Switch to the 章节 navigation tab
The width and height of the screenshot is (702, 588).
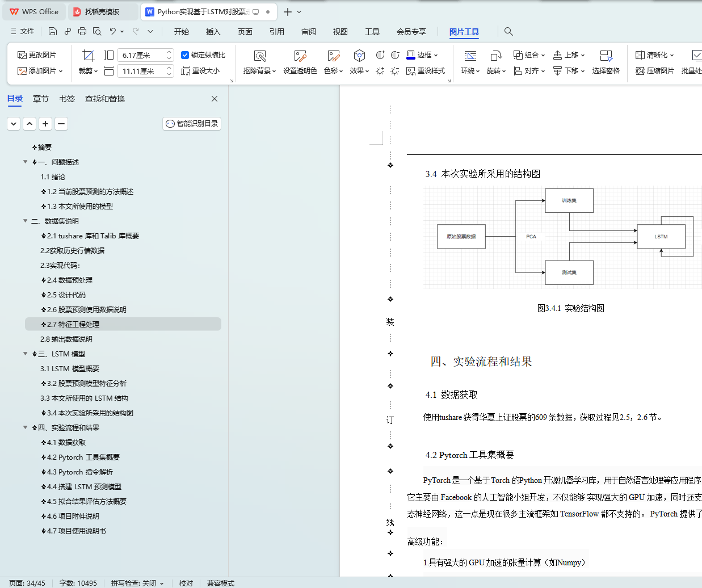click(41, 99)
